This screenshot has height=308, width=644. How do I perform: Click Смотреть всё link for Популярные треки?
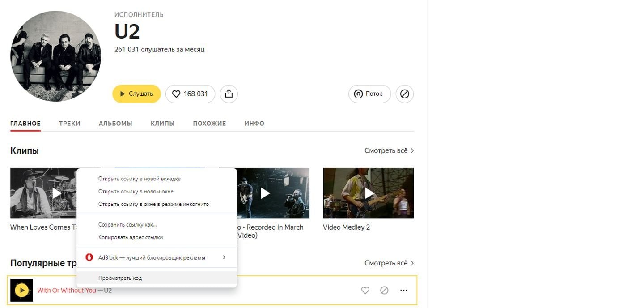point(389,263)
